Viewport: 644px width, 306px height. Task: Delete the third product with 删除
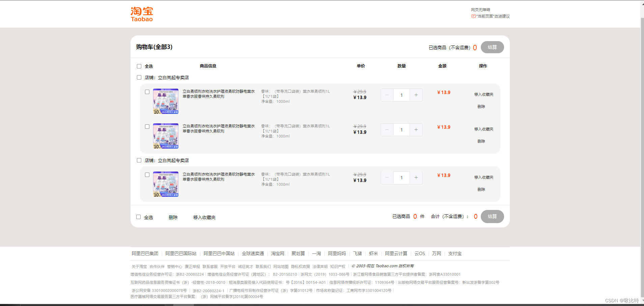click(481, 189)
